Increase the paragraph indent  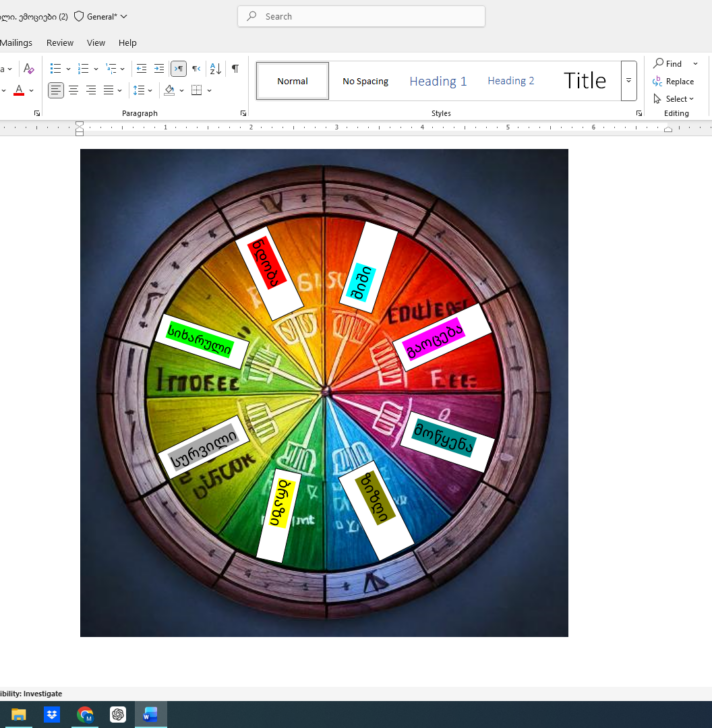159,68
